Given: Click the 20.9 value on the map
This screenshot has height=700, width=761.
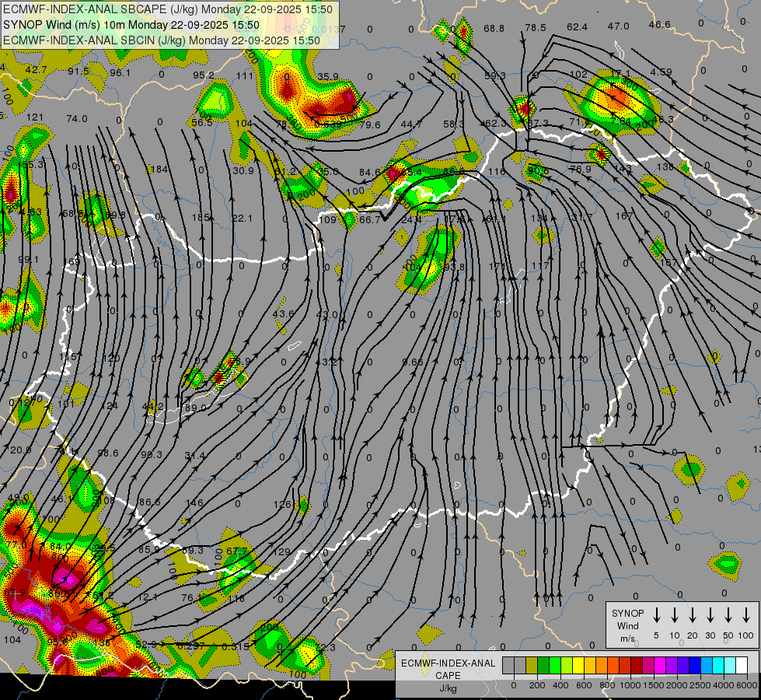Looking at the screenshot, I should (21, 450).
